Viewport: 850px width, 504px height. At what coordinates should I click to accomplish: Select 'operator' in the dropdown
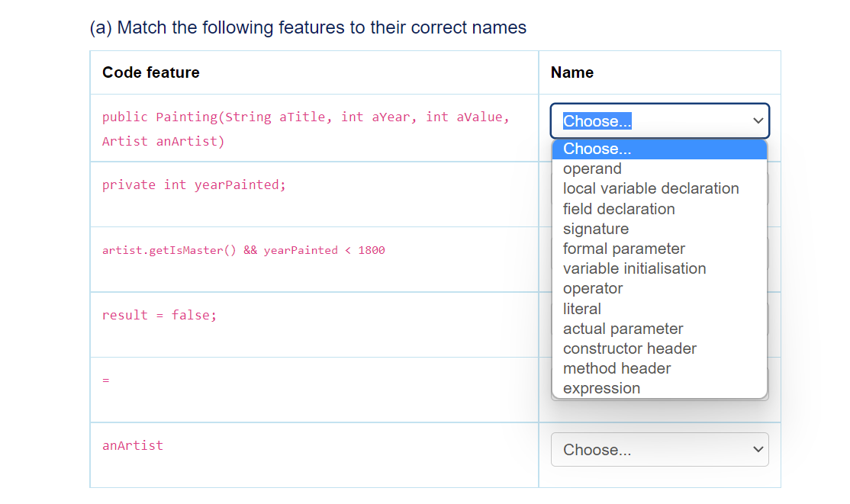(593, 288)
